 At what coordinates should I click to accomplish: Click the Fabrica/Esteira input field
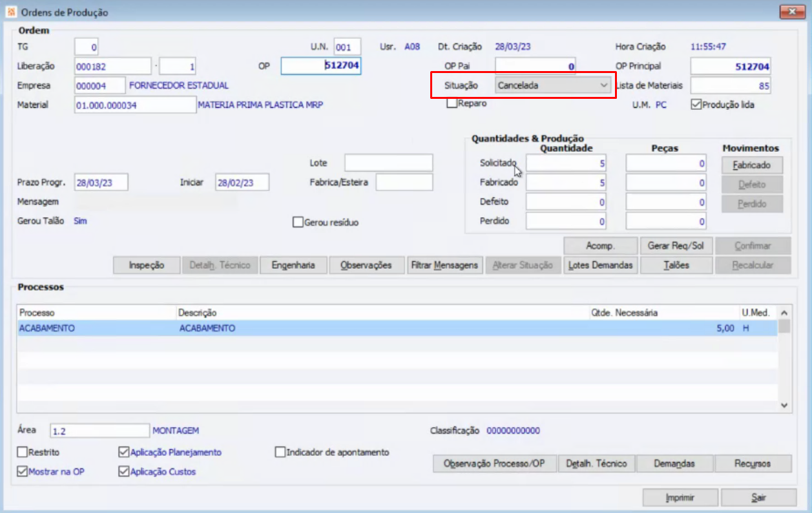click(x=404, y=182)
